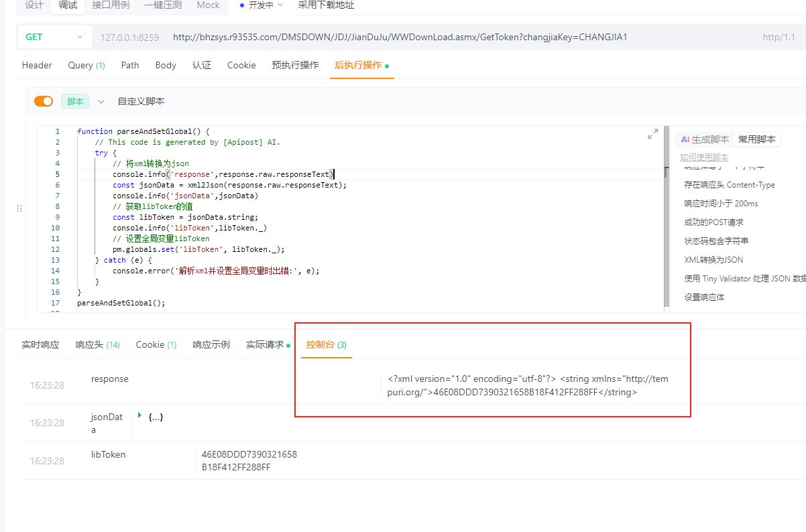
Task: Open the 如何使用脚本 help link
Action: (704, 157)
